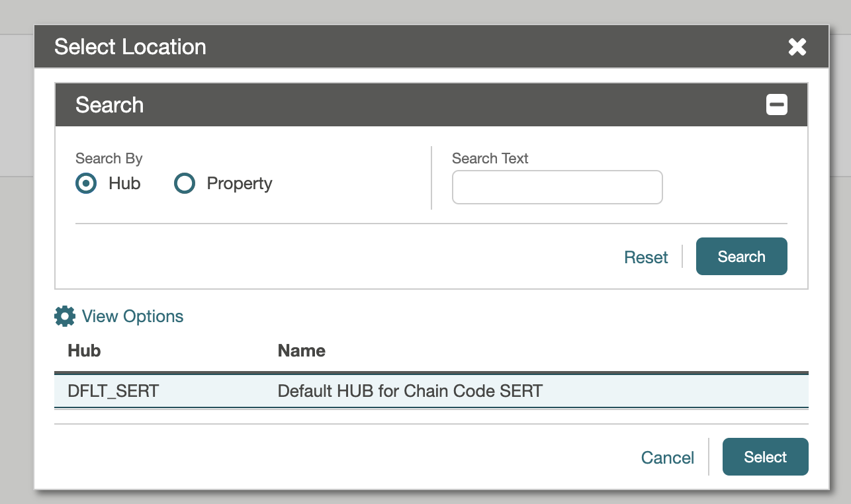Click the Default HUB for Chain Code SERT cell
851x504 pixels.
pyautogui.click(x=410, y=391)
